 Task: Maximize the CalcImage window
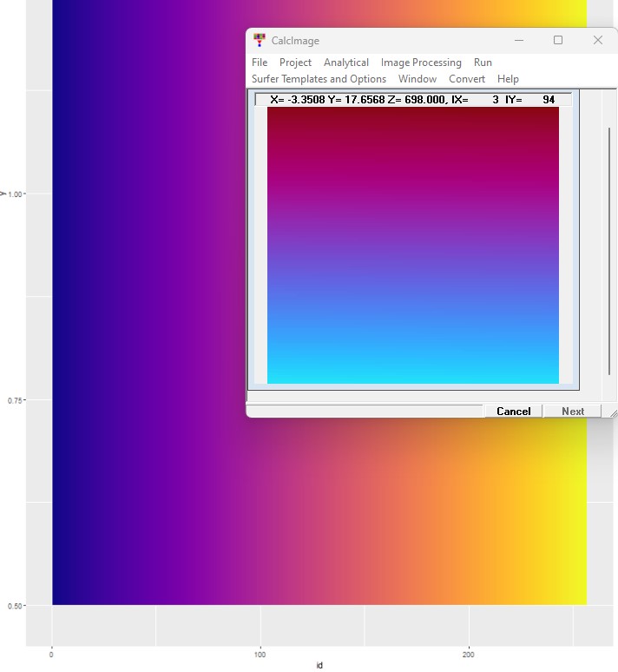pyautogui.click(x=558, y=40)
